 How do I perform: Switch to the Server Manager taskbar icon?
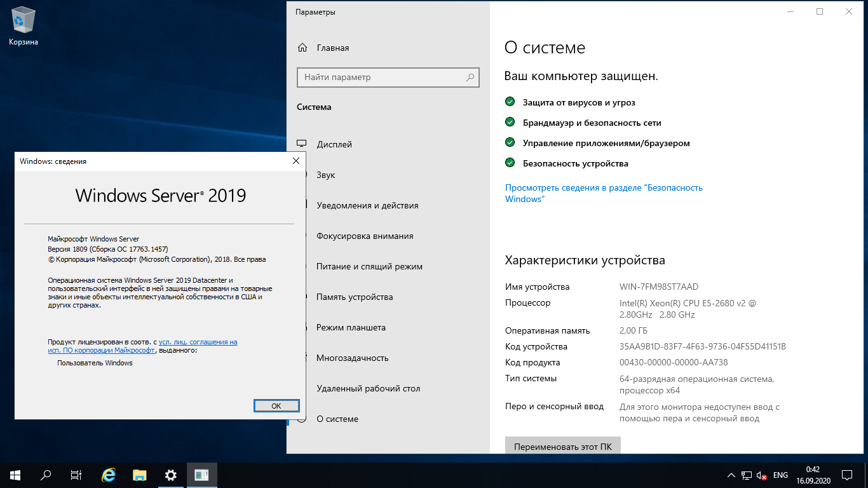click(202, 475)
